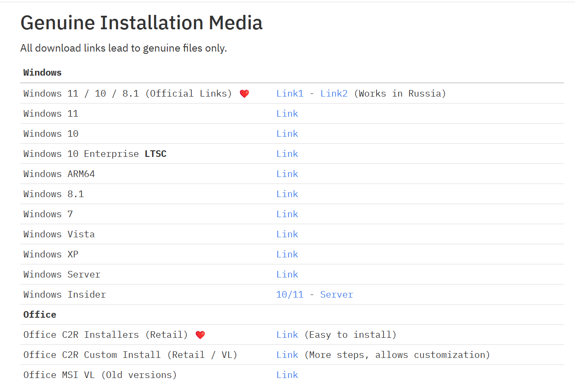Image resolution: width=575 pixels, height=392 pixels.
Task: Open the Windows 7 link
Action: coord(287,214)
